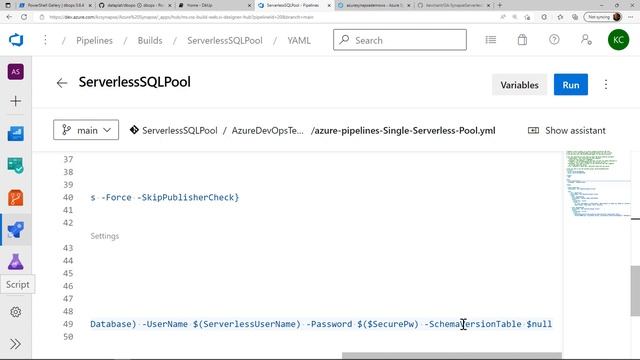Image resolution: width=640 pixels, height=360 pixels.
Task: Open AS project icon in sidebar
Action: (16, 72)
